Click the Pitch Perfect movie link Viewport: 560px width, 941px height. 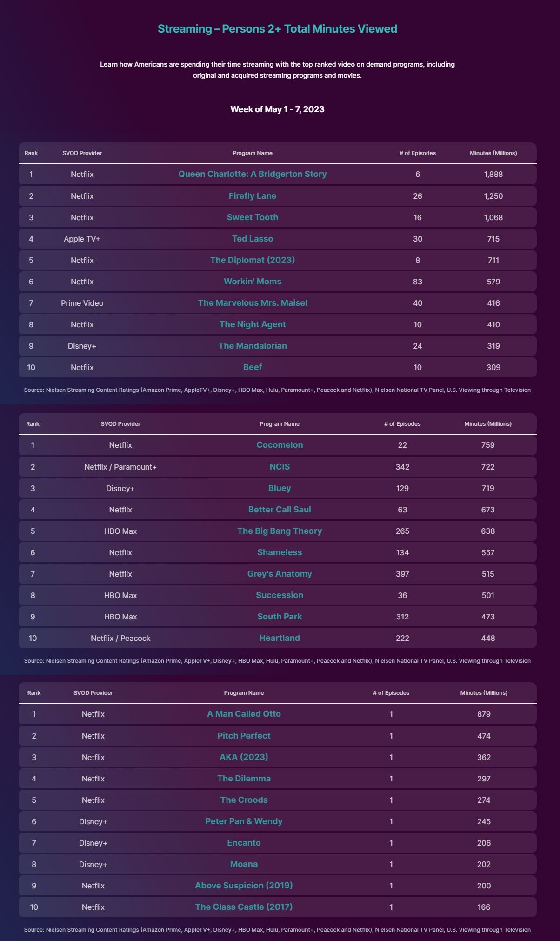coord(244,736)
